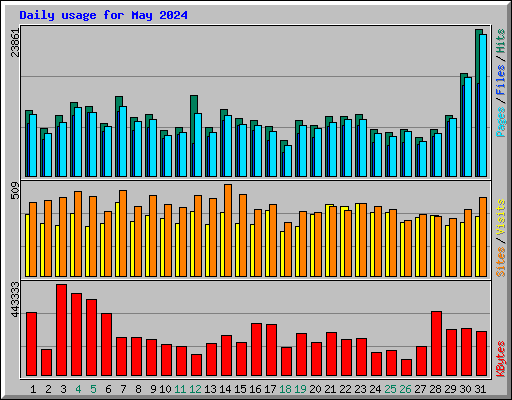This screenshot has height=400, width=512.
Task: Click day label 9 on the x-axis
Action: coord(153,389)
